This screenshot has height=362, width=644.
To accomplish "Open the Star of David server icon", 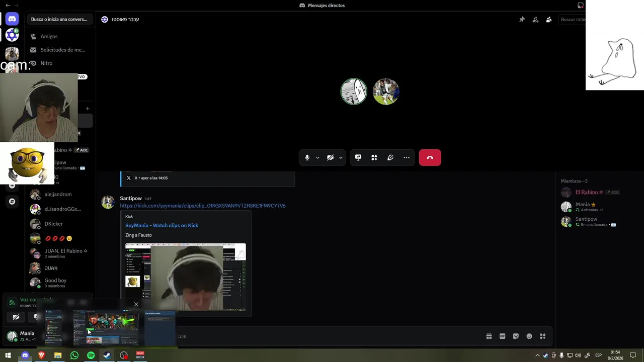I will coord(12,35).
